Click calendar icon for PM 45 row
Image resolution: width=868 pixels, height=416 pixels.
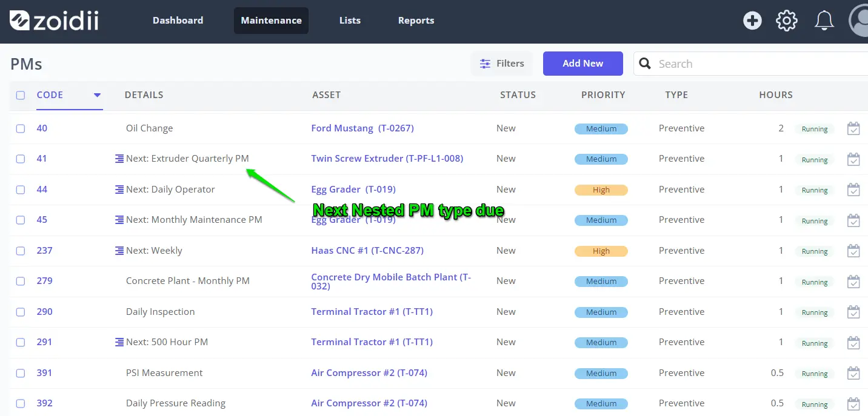[x=853, y=220]
